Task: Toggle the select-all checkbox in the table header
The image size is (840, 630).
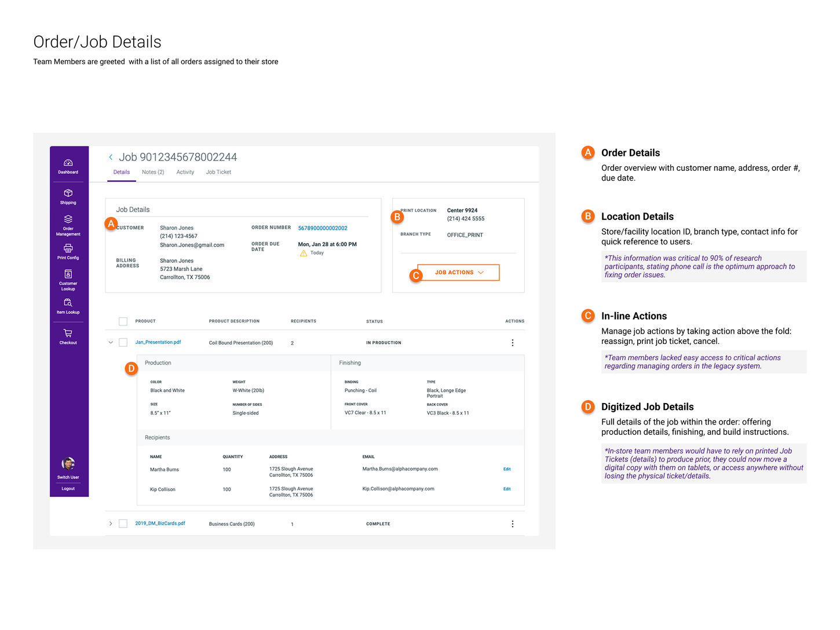Action: 123,321
